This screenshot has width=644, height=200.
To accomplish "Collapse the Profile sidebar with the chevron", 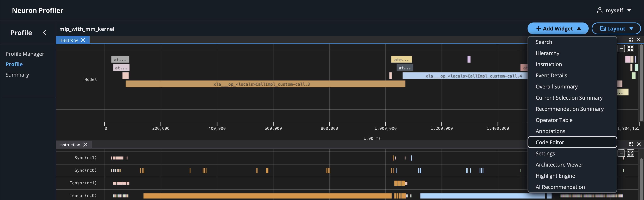I will pos(45,33).
